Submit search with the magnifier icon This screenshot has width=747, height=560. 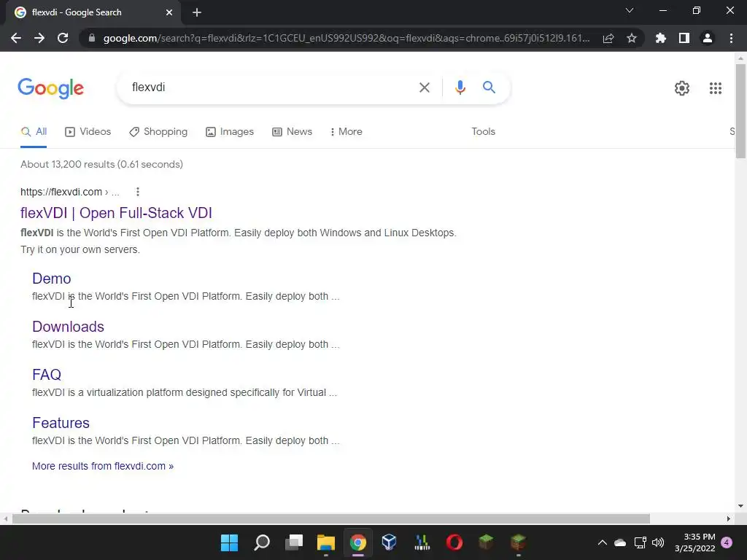tap(489, 87)
